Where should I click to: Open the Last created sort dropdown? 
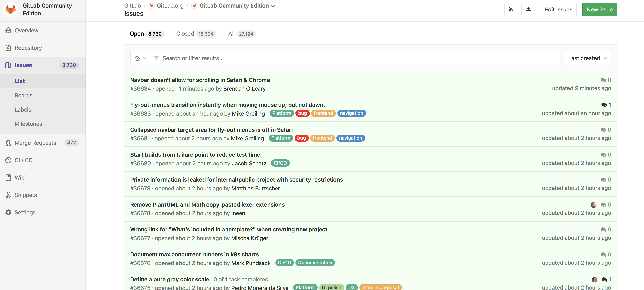click(587, 58)
